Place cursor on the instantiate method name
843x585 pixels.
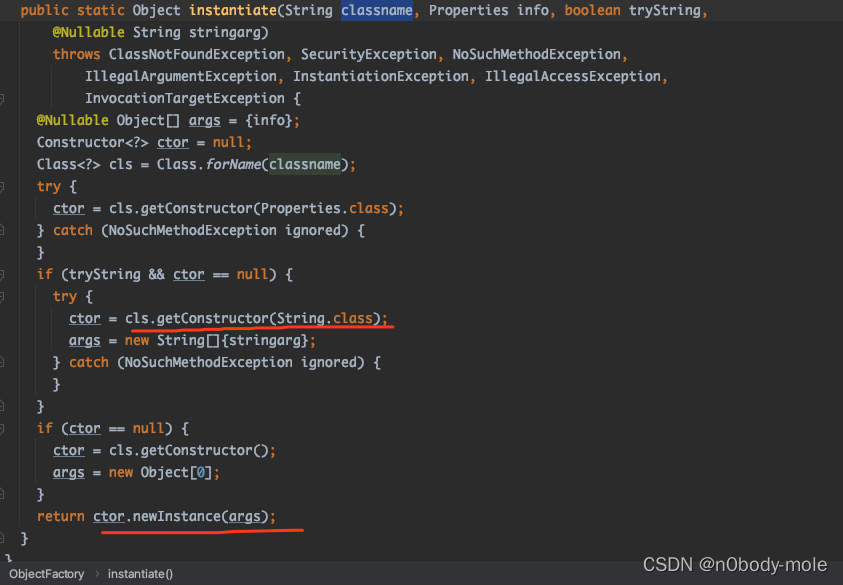tap(233, 10)
